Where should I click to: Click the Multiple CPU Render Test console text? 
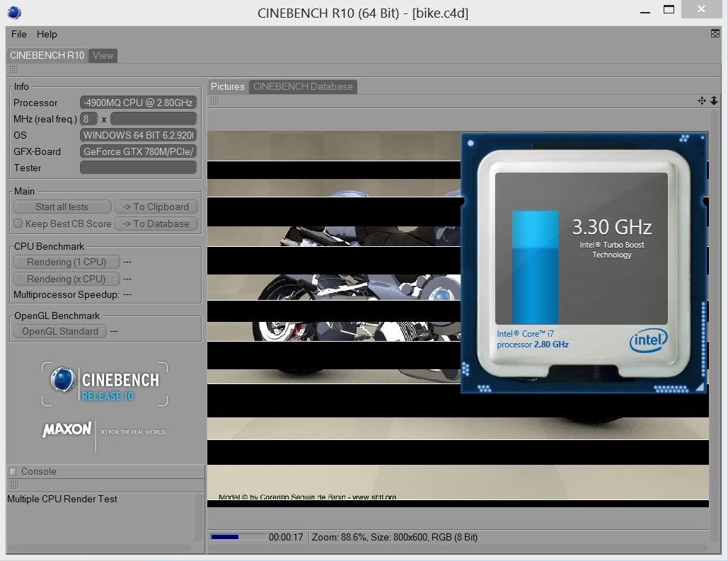(62, 499)
